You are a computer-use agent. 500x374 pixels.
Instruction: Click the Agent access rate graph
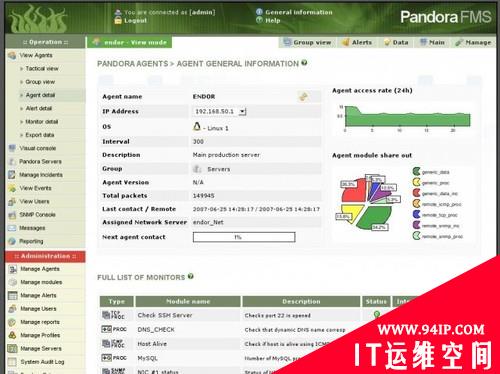point(405,118)
